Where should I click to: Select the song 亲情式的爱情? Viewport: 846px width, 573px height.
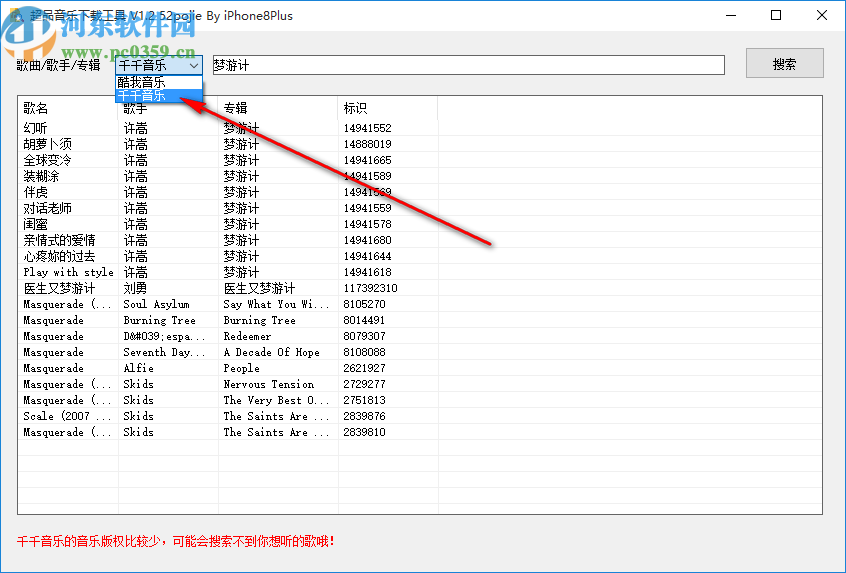pyautogui.click(x=59, y=240)
